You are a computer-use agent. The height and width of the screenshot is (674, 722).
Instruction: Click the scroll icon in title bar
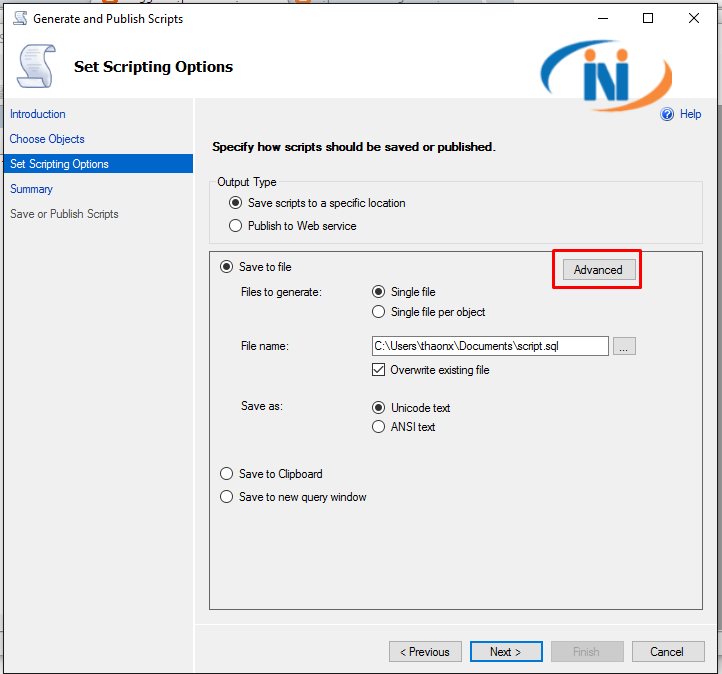point(20,18)
